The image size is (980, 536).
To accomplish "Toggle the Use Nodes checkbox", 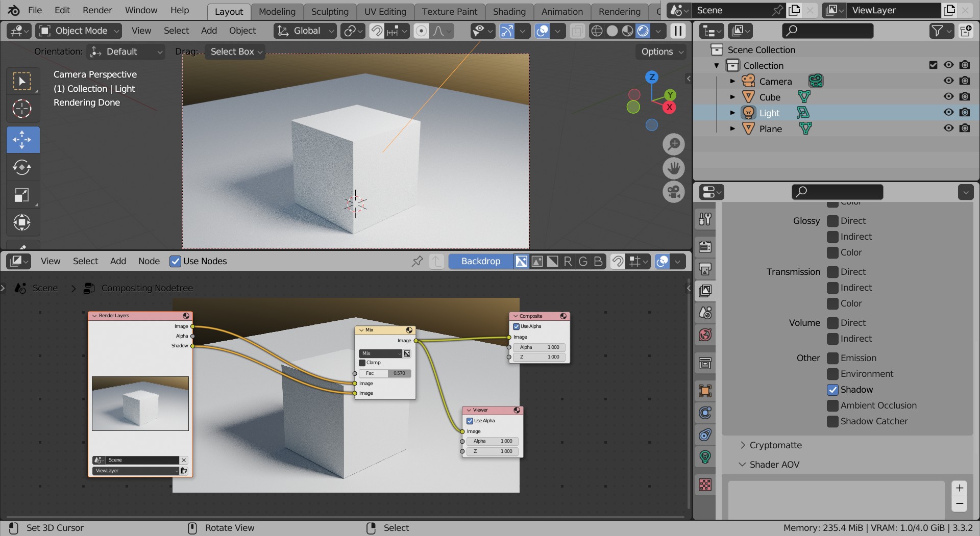I will pyautogui.click(x=175, y=261).
